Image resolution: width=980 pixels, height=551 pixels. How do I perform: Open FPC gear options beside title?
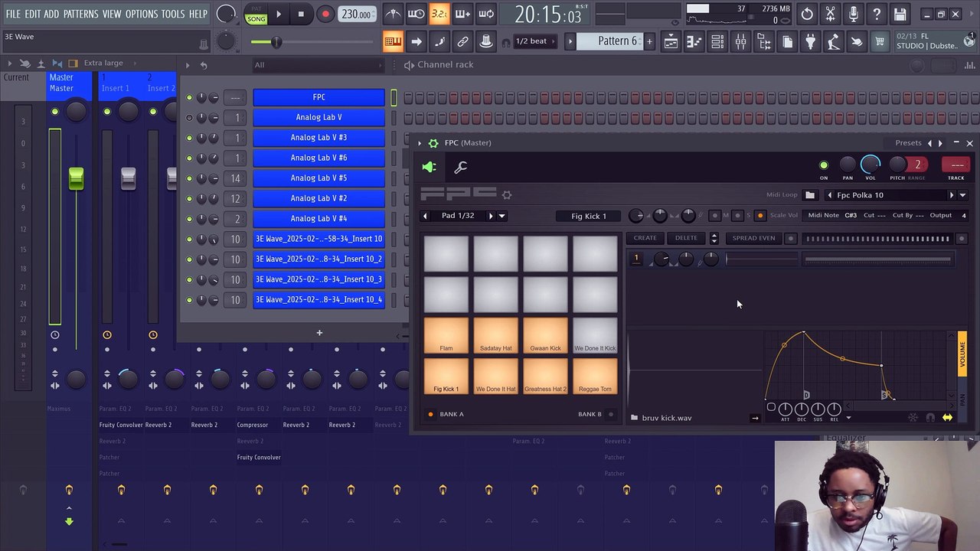coord(433,143)
